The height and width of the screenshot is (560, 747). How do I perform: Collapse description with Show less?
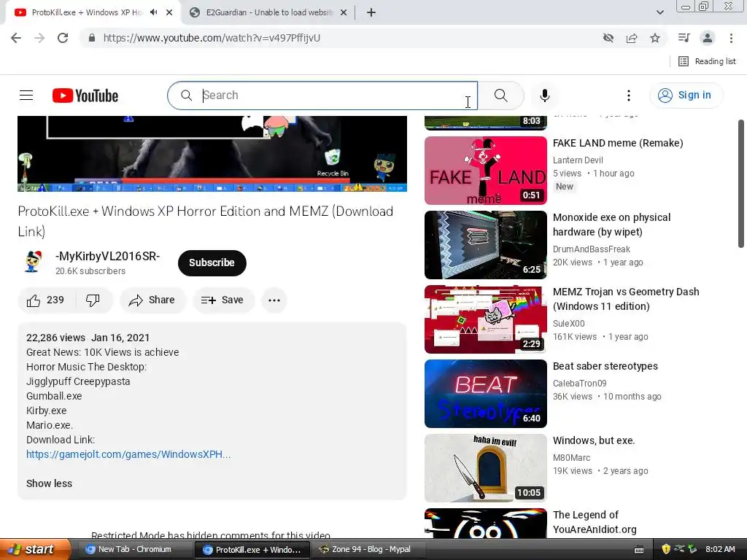(49, 483)
